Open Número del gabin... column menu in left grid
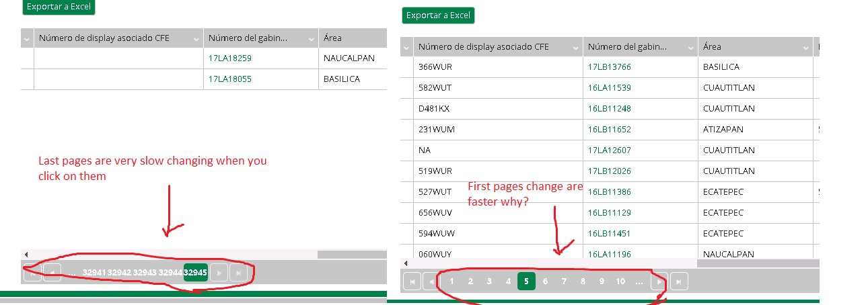868x305 pixels. click(311, 39)
